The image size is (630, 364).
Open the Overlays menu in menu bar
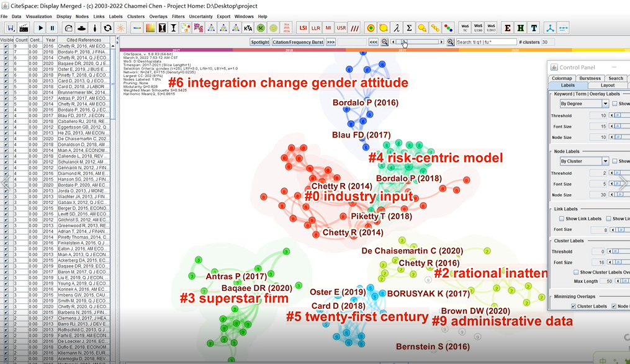[158, 16]
